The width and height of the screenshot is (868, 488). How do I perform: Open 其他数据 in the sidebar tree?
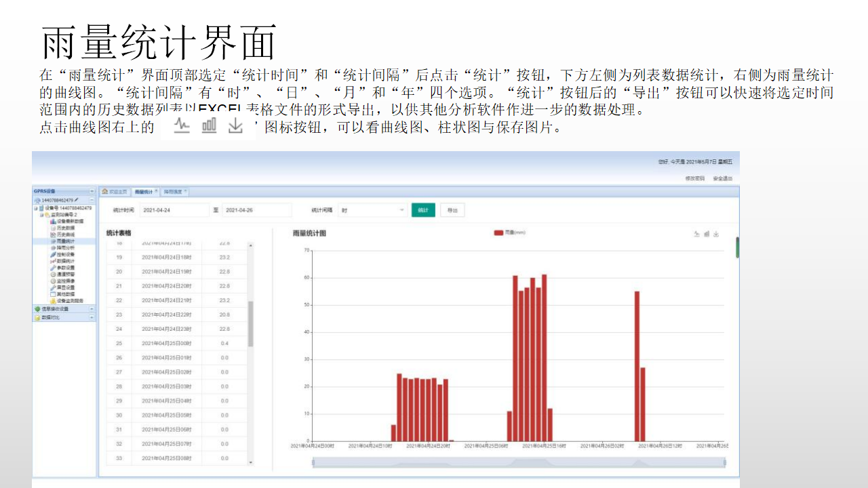click(66, 294)
